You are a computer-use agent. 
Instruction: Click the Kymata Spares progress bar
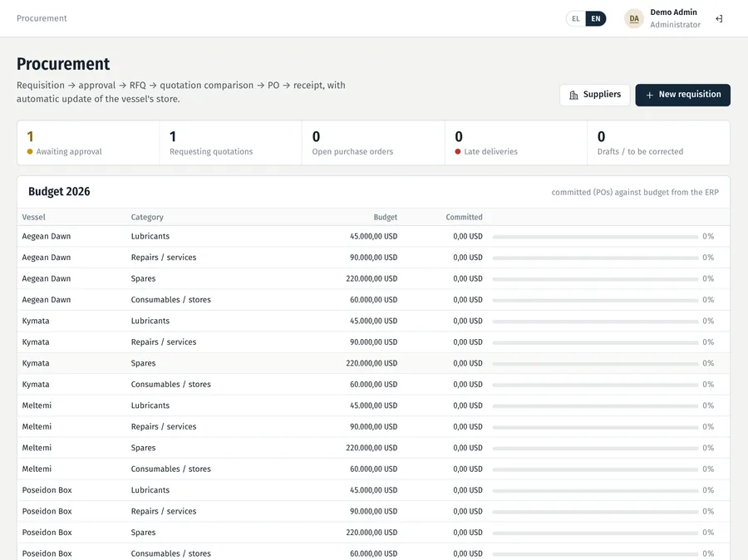[x=595, y=363]
